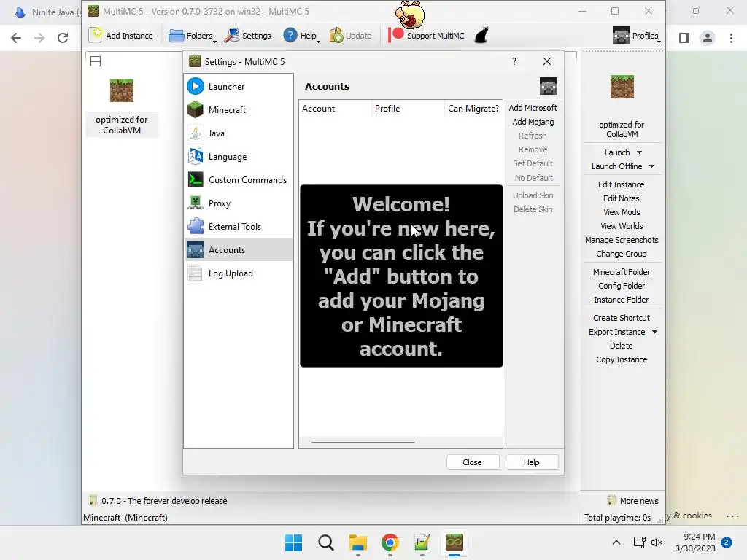Open the Instance Folder
Screen dimensions: 747x560
[x=622, y=300]
